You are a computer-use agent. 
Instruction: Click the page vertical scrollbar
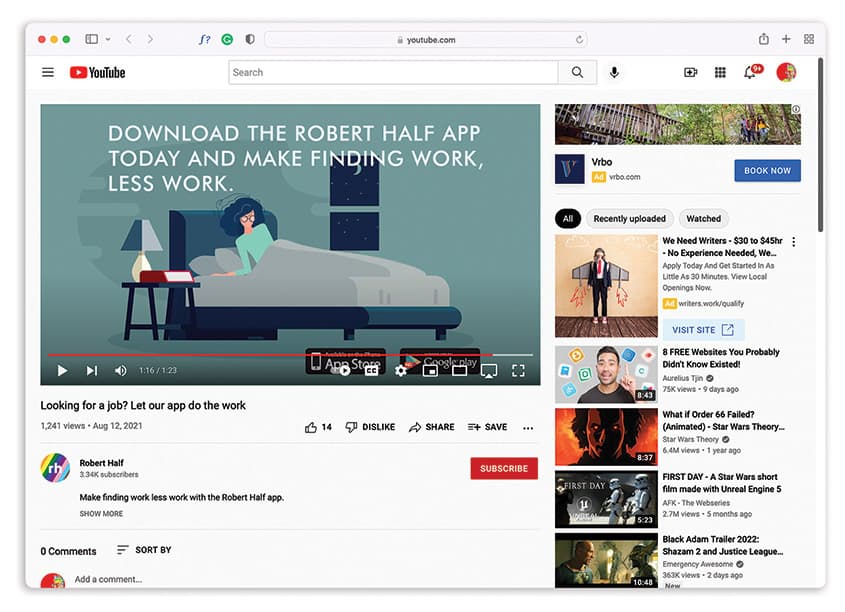(x=820, y=145)
